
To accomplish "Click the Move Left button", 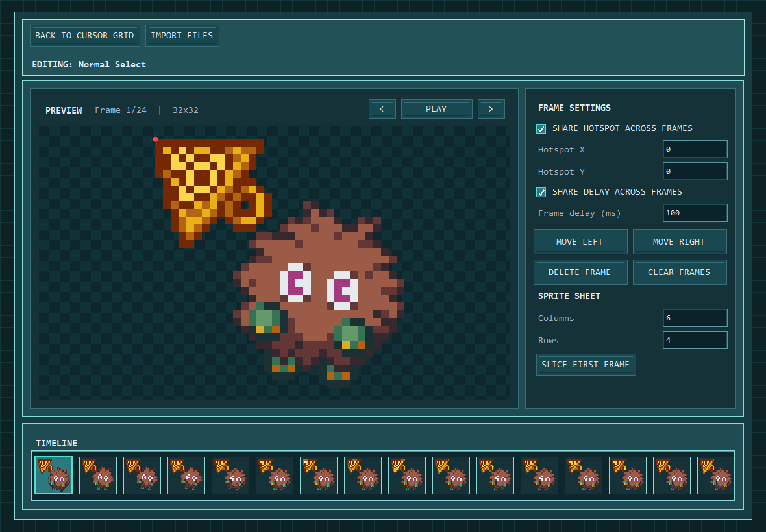I will point(580,241).
